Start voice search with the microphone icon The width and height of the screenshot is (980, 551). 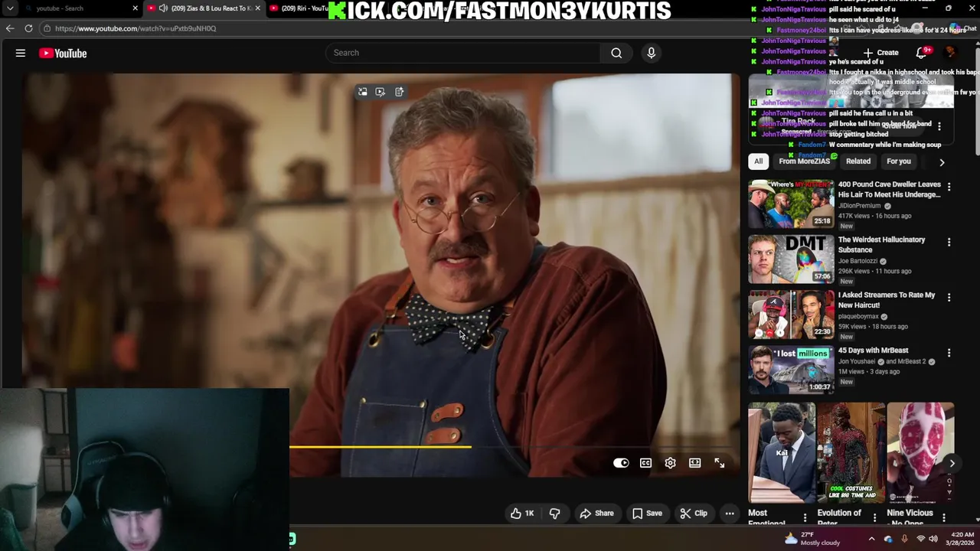coord(652,53)
